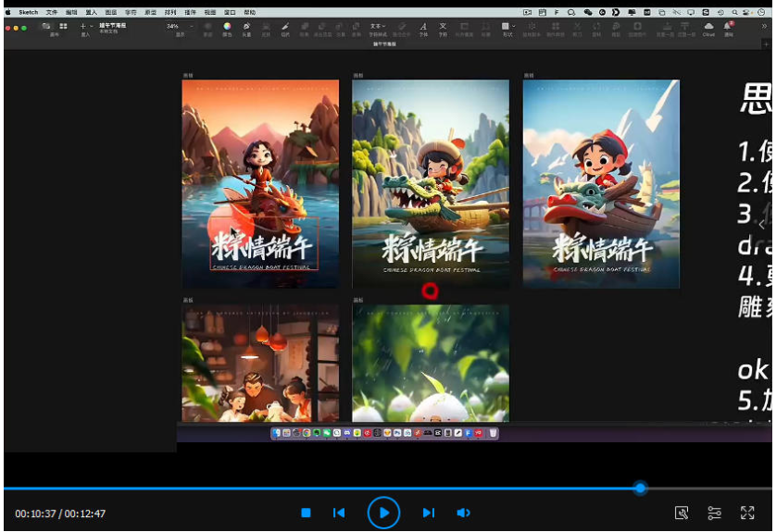The image size is (776, 532).
Task: Select the first dragon boat poster artboard
Action: 260,183
